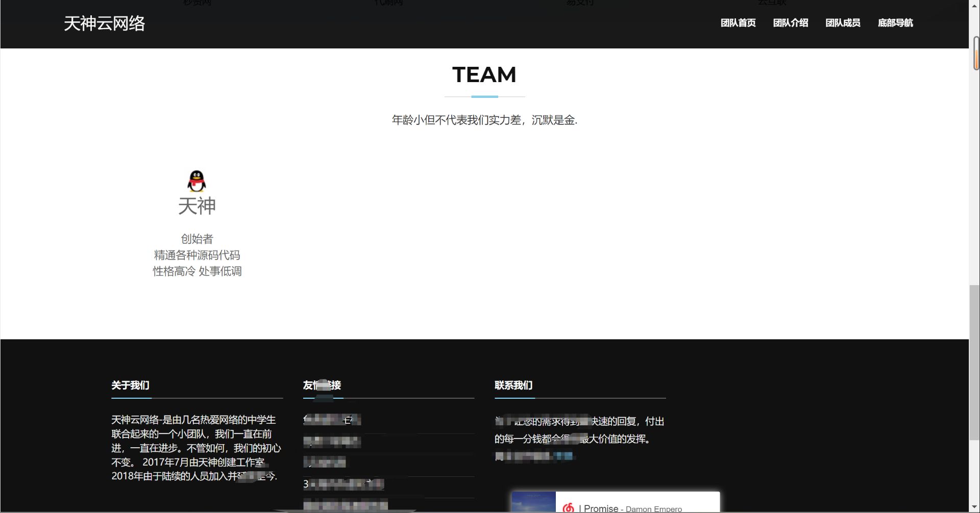
Task: Click the TEAM section heading
Action: (484, 75)
